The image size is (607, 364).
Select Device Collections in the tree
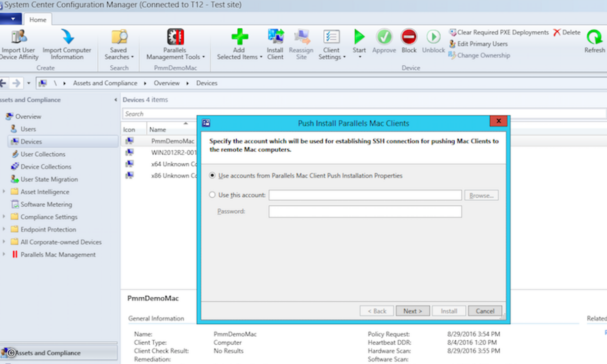point(46,167)
